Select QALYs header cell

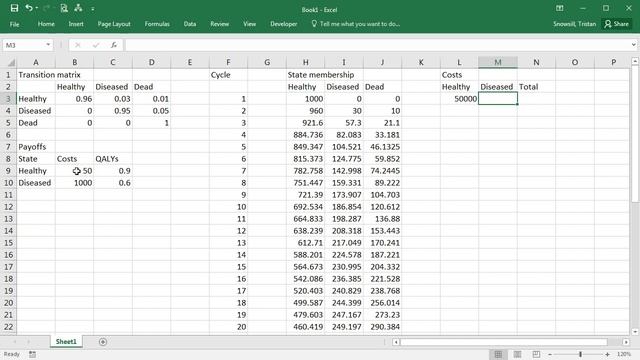click(x=113, y=159)
